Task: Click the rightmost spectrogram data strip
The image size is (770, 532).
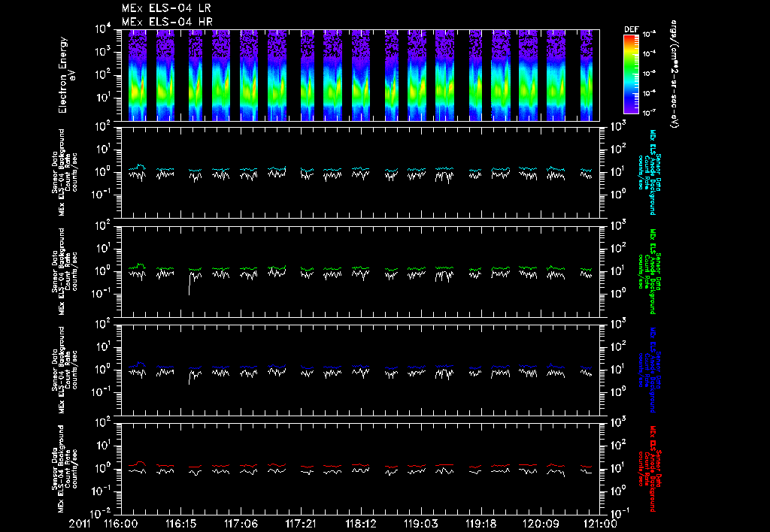Action: point(587,75)
